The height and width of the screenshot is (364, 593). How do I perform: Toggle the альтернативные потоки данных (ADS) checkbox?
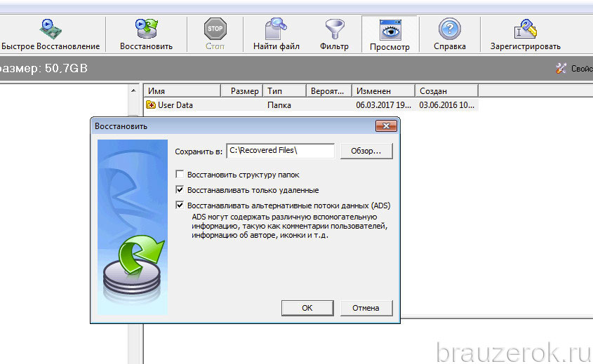[x=180, y=205]
